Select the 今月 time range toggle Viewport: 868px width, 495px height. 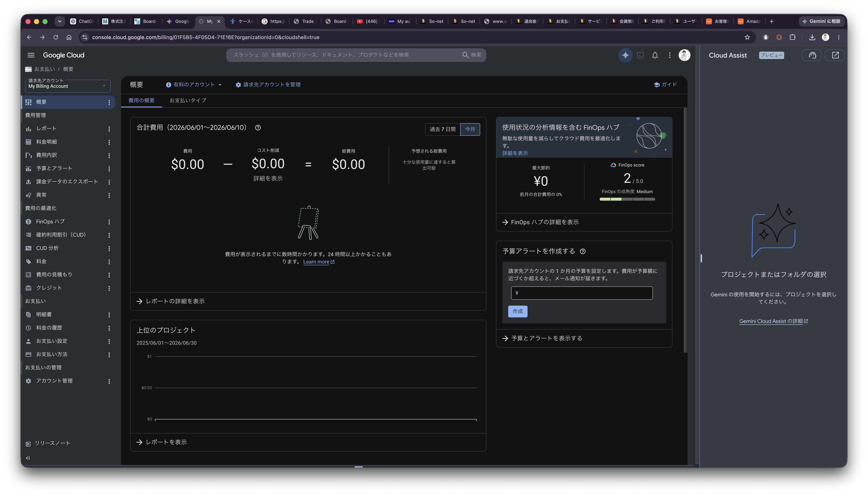pos(470,129)
